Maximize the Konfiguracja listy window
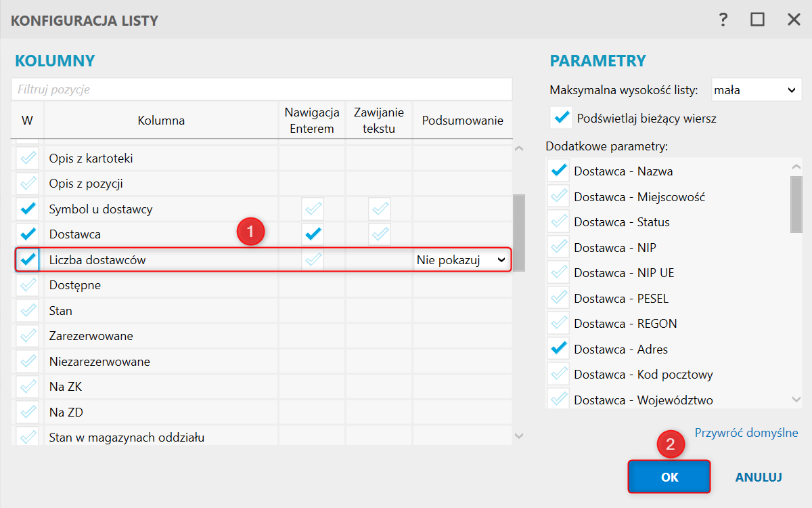Viewport: 812px width, 508px height. pyautogui.click(x=758, y=20)
